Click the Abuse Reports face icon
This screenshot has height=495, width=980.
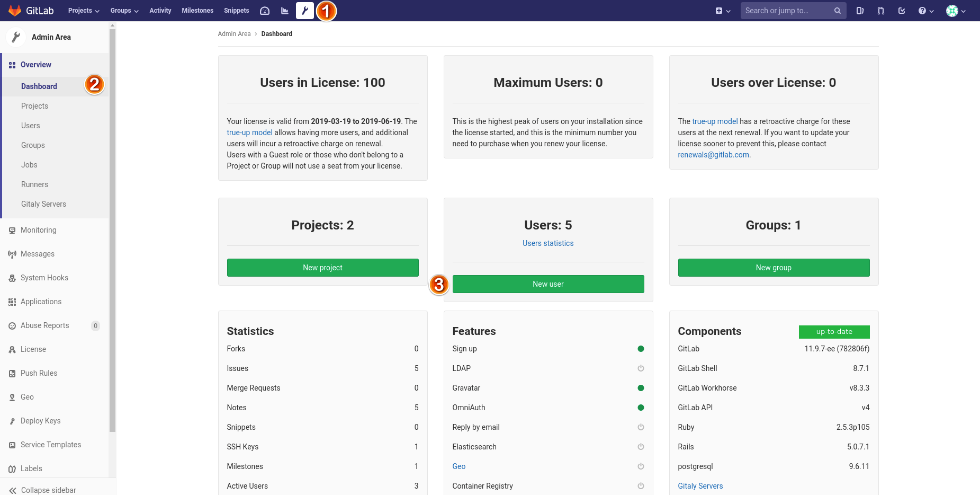tap(12, 326)
